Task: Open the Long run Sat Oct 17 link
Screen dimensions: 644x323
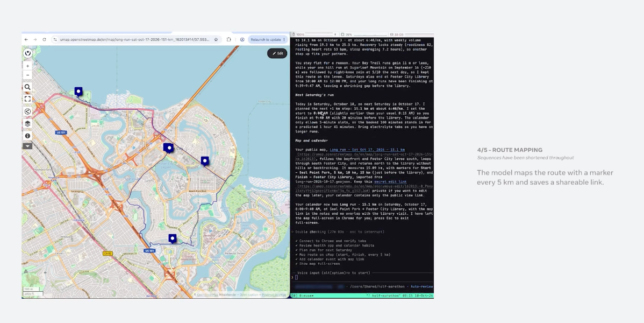Action: click(x=367, y=150)
